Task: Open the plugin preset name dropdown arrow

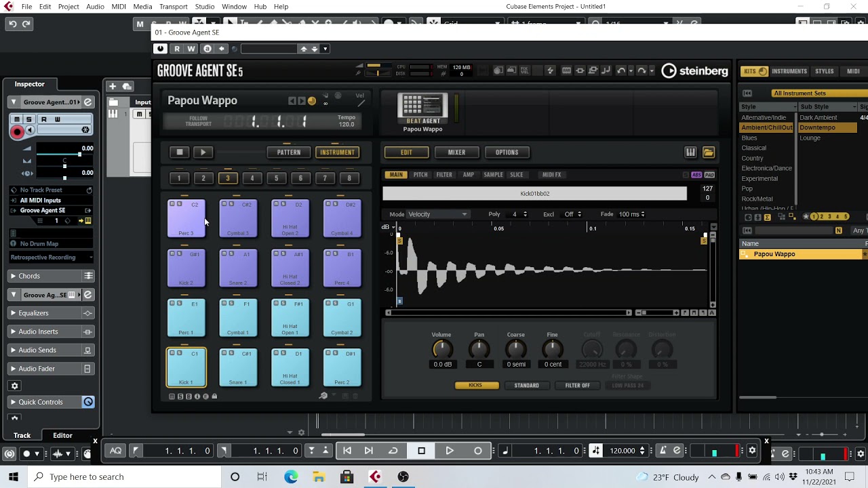Action: (325, 49)
